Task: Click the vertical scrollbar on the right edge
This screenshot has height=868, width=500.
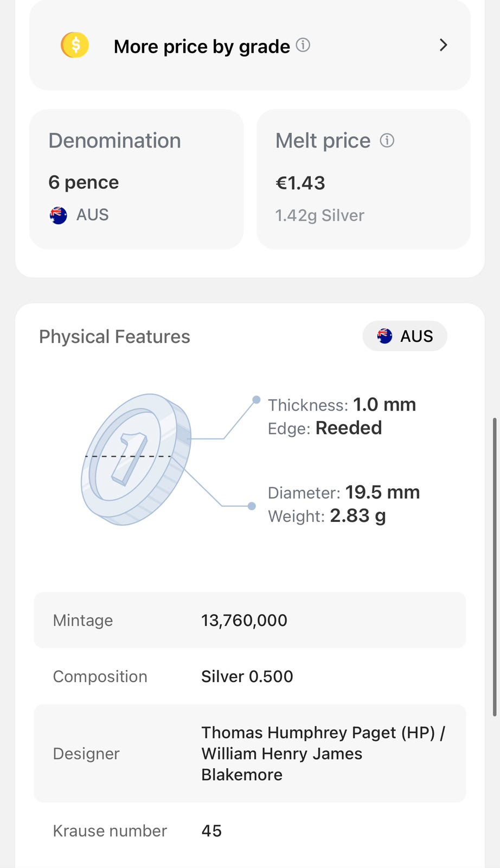Action: 494,567
